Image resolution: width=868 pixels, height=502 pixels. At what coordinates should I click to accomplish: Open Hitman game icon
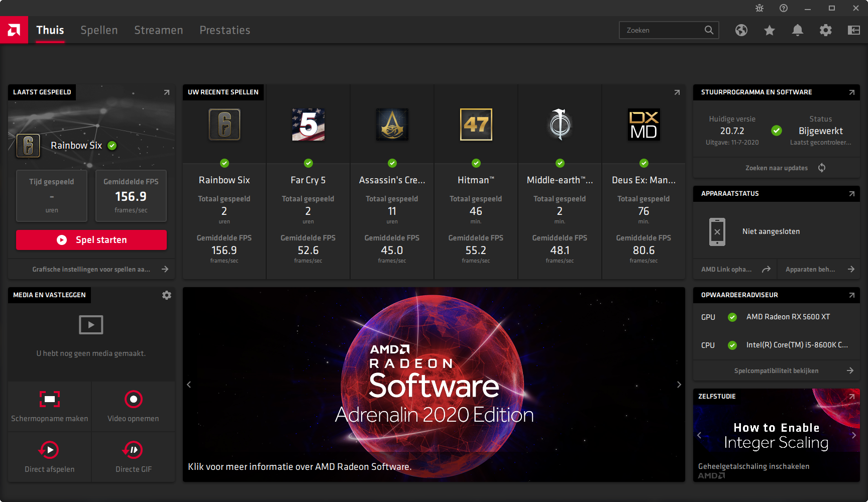click(x=476, y=124)
